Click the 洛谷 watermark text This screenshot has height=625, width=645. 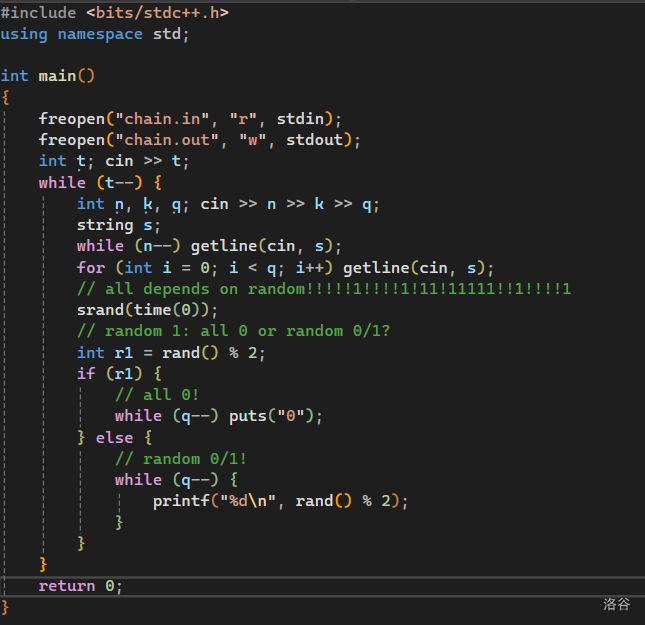(x=617, y=604)
